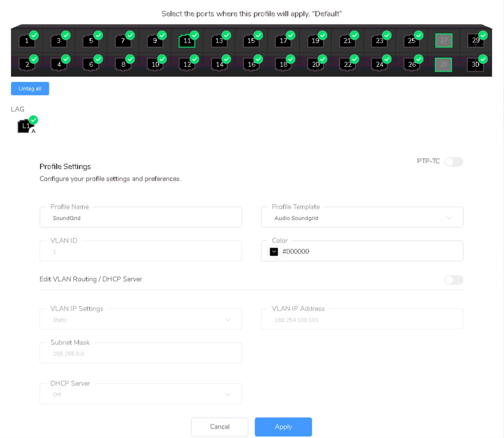Select port 1 on the switch
Image resolution: width=504 pixels, height=438 pixels.
27,41
